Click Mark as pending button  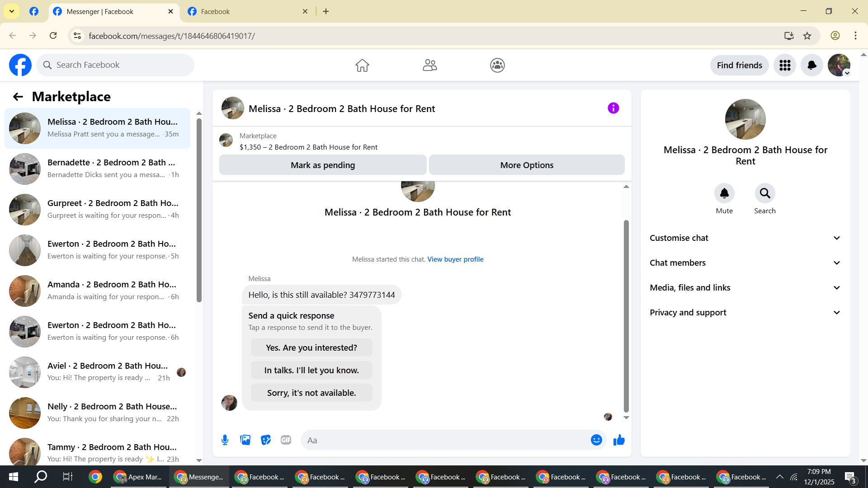(x=323, y=165)
